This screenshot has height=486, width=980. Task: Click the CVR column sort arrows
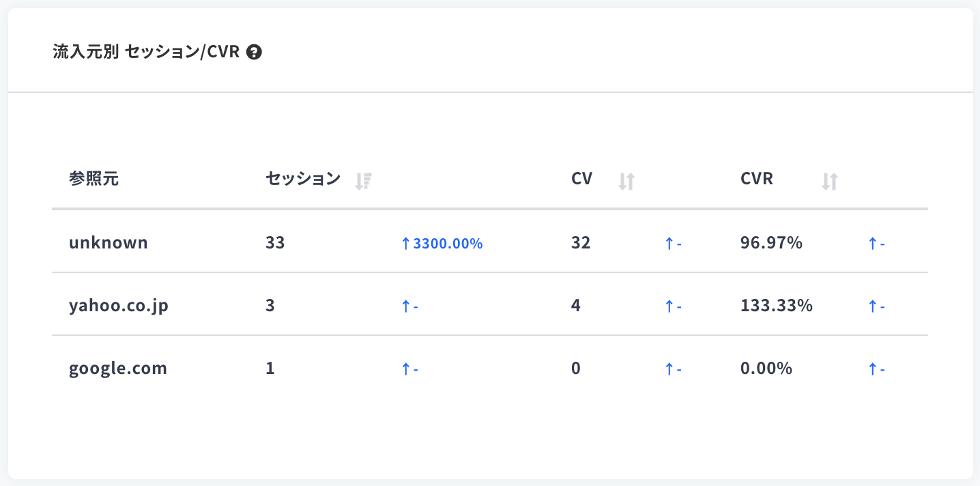830,181
